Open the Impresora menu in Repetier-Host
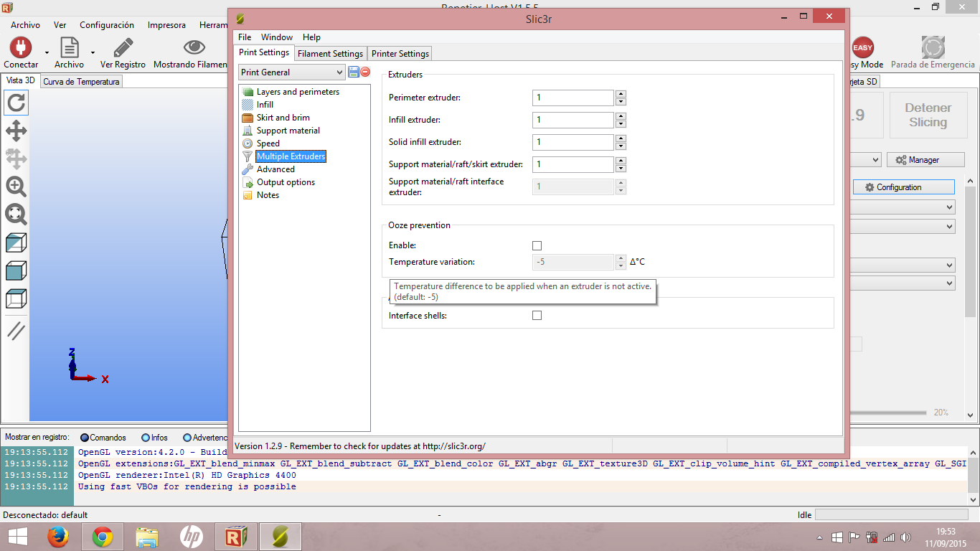 166,24
